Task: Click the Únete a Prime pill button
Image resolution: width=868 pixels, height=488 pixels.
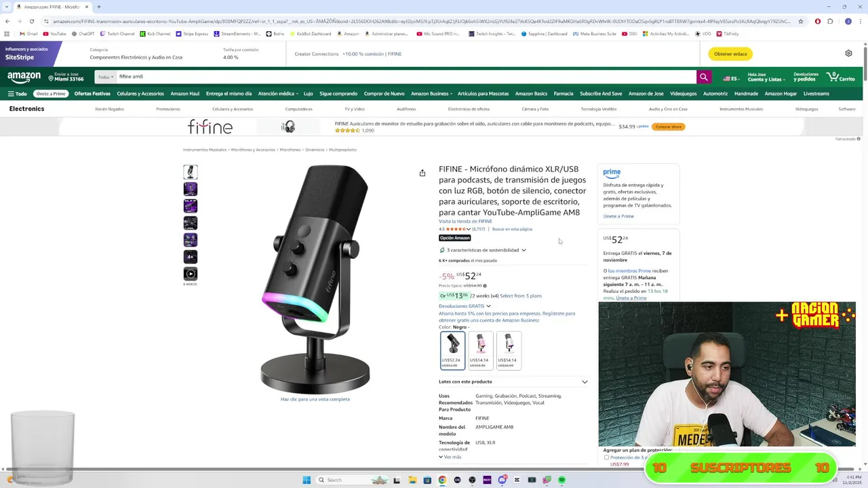Action: [51, 94]
